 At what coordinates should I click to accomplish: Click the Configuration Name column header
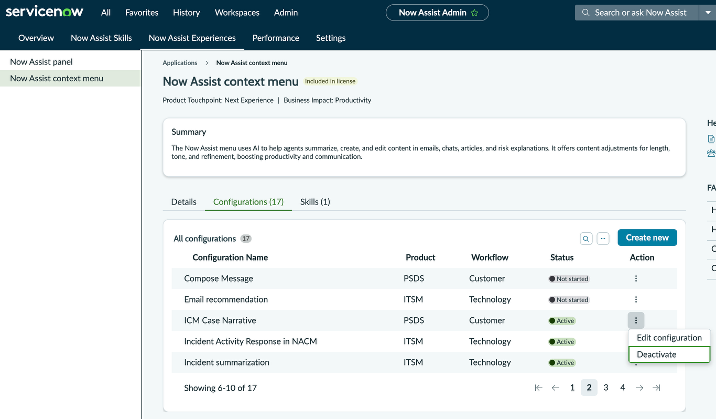click(230, 257)
